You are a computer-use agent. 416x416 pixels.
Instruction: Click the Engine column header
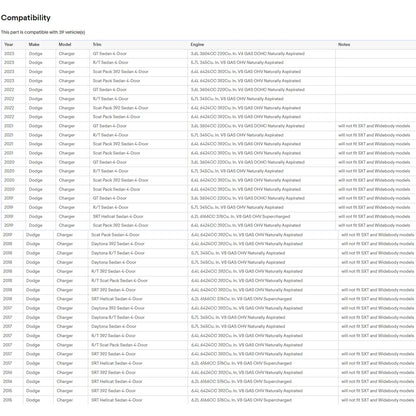pos(197,44)
